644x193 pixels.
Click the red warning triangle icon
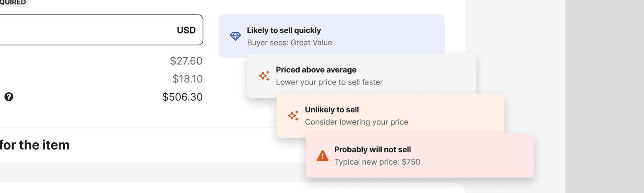tap(322, 156)
